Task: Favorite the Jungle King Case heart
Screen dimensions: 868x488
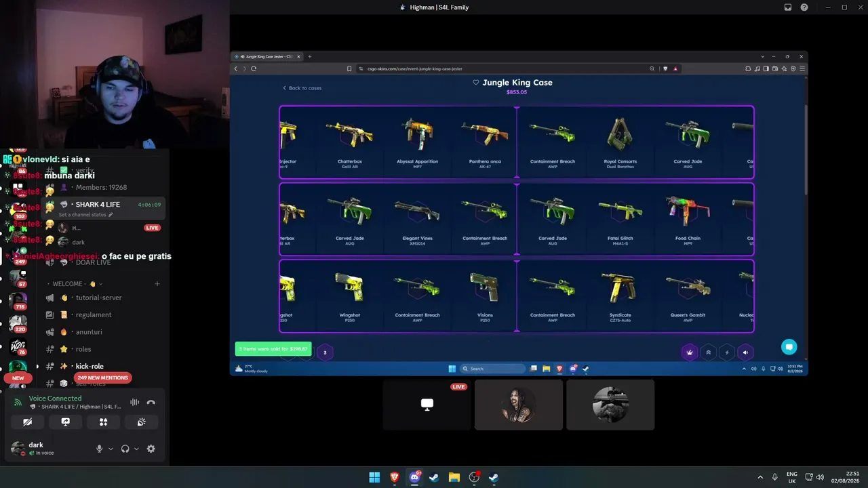Action: click(476, 83)
